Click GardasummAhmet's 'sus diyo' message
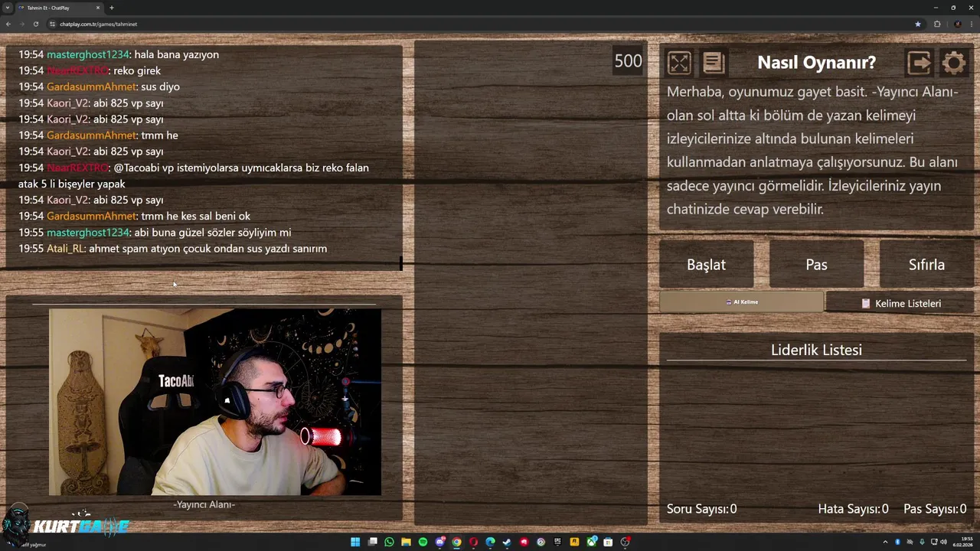Image resolution: width=980 pixels, height=551 pixels. click(x=99, y=86)
